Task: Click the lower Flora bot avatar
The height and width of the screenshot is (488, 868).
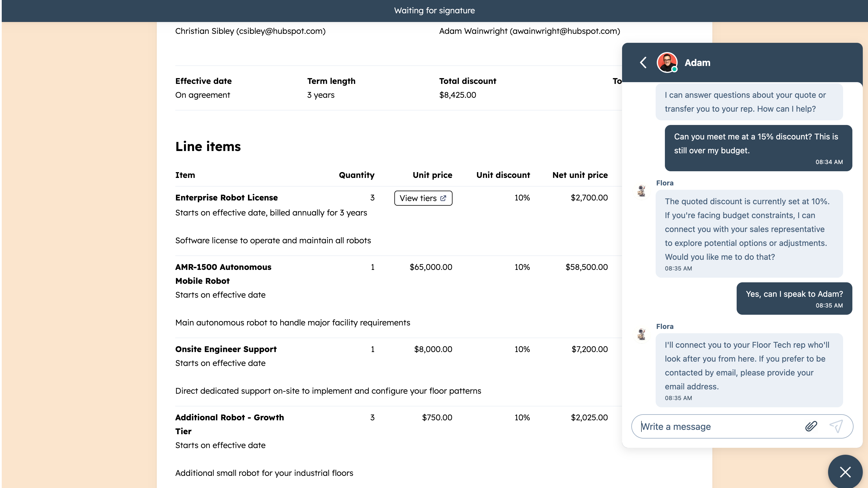Action: (x=641, y=334)
